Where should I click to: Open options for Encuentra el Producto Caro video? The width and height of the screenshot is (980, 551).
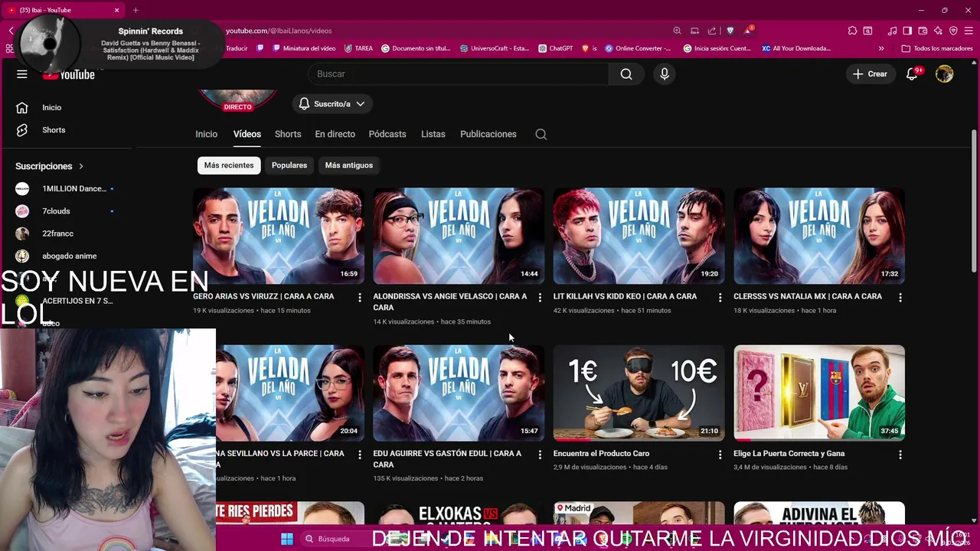pyautogui.click(x=720, y=454)
